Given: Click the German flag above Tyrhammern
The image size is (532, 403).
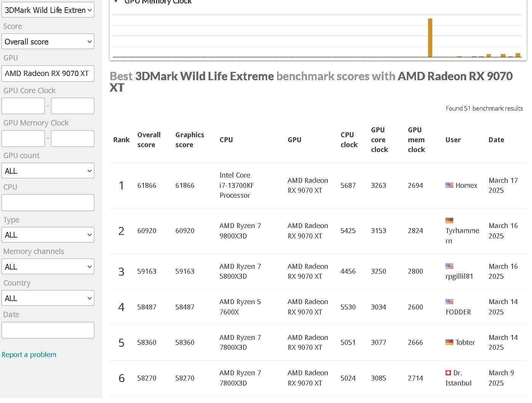Looking at the screenshot, I should (449, 221).
